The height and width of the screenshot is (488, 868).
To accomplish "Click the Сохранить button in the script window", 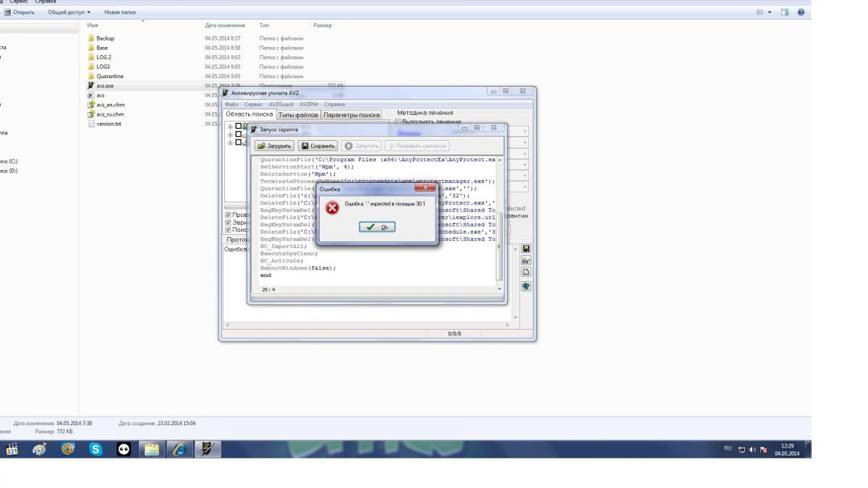I will pyautogui.click(x=318, y=146).
